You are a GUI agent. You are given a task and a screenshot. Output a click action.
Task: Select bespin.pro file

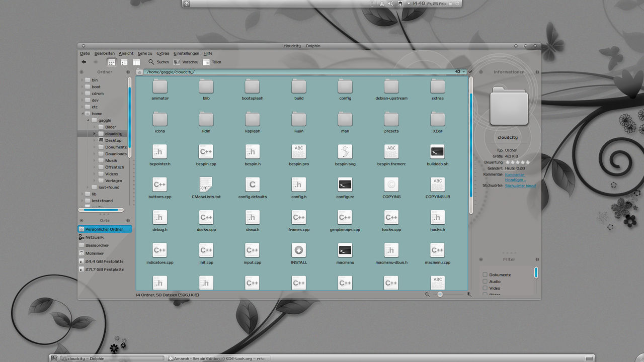click(x=299, y=155)
